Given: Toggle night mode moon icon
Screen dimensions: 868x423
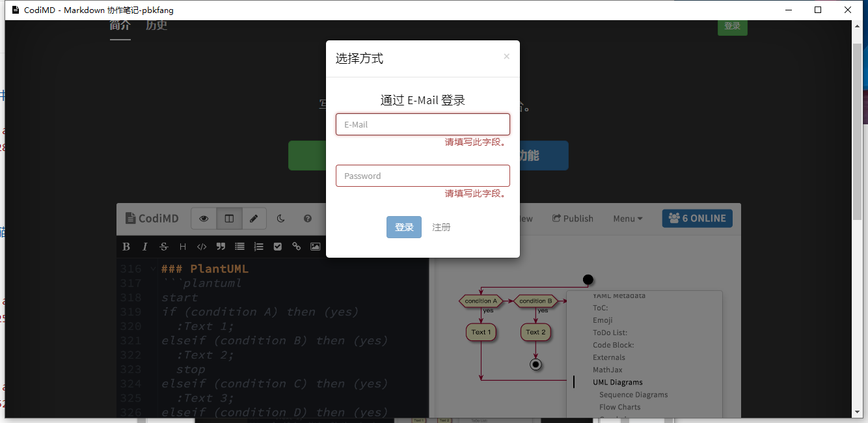Looking at the screenshot, I should (x=281, y=219).
